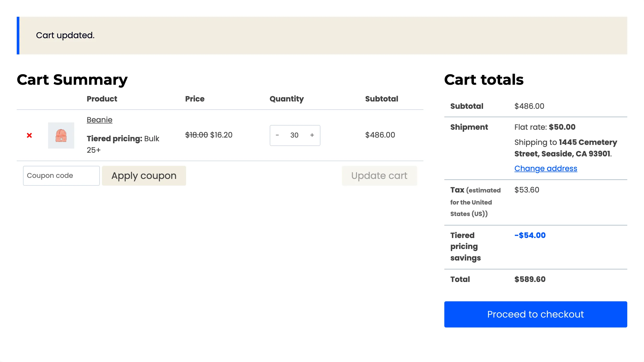Click the Quantity column header
Viewport: 644px width, 362px height.
(x=287, y=99)
